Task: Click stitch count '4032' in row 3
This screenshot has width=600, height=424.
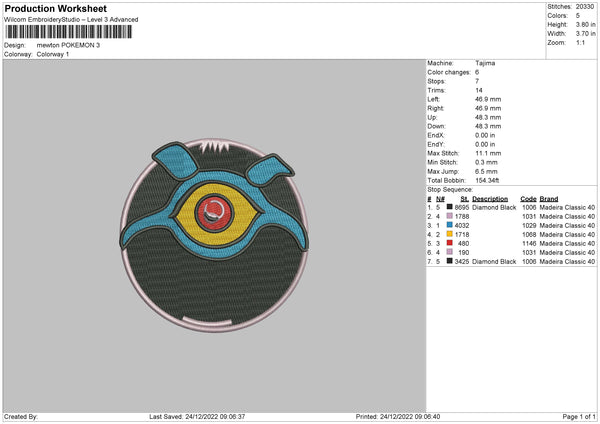Action: (x=462, y=225)
